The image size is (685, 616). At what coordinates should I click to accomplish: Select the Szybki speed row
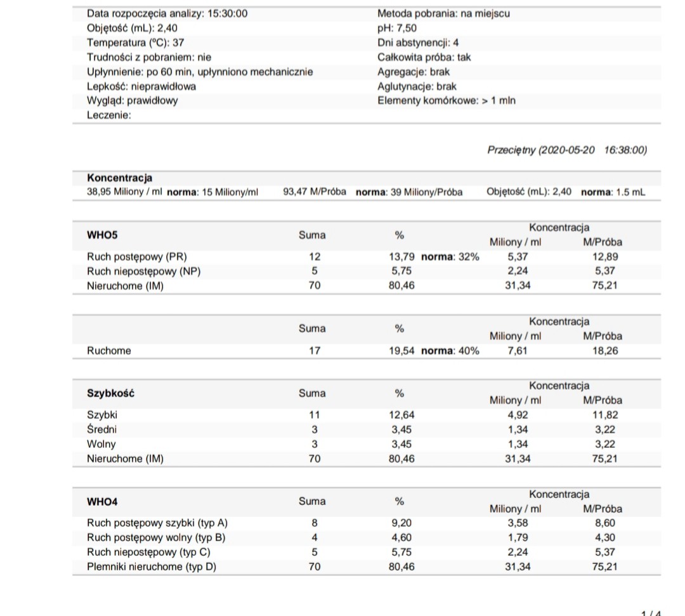102,415
